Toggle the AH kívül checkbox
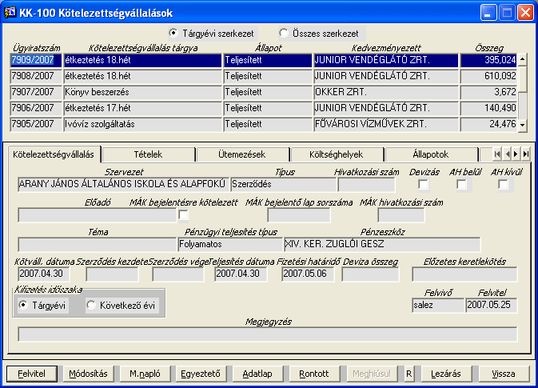Screen dimensions: 538x388 (x=503, y=185)
